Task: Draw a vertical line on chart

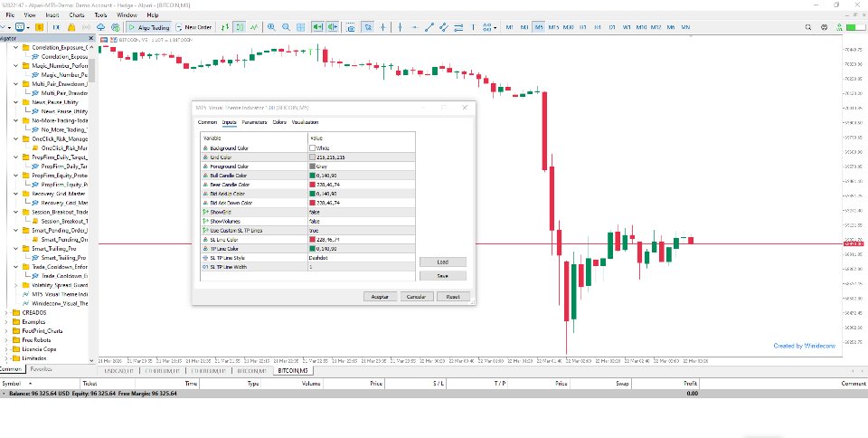Action: click(x=400, y=27)
